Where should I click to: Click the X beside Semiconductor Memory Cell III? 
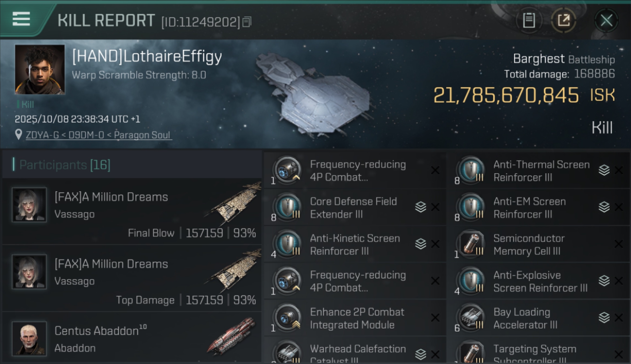(x=619, y=244)
